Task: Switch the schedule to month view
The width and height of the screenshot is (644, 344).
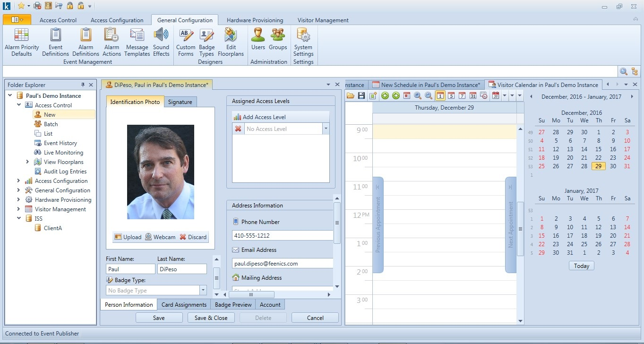Action: tap(473, 95)
